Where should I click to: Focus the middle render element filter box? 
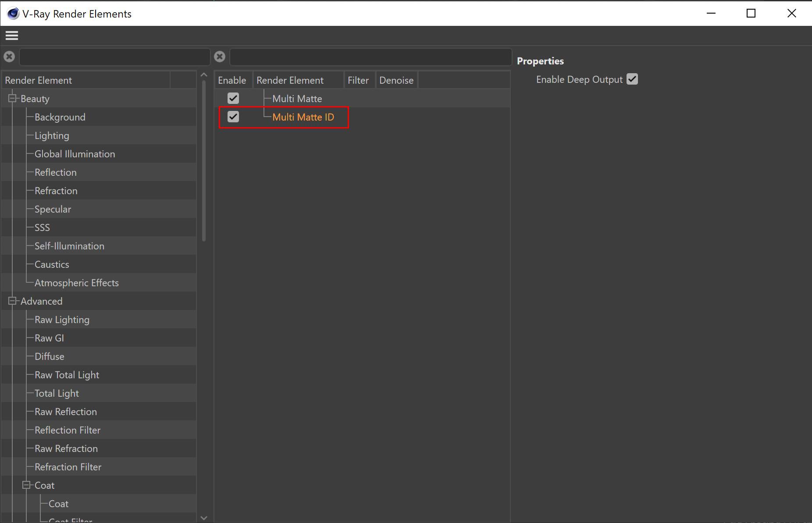371,57
